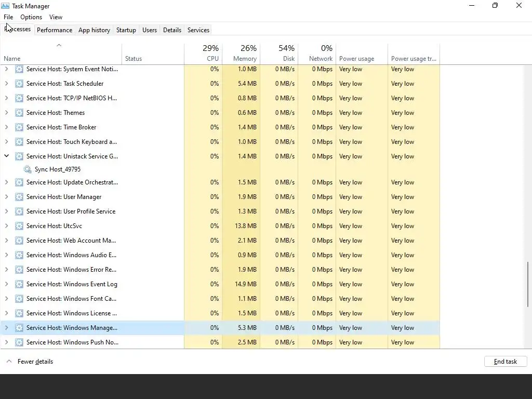Click gear icon of Service Host: User Manager
This screenshot has width=532, height=399.
[19, 197]
